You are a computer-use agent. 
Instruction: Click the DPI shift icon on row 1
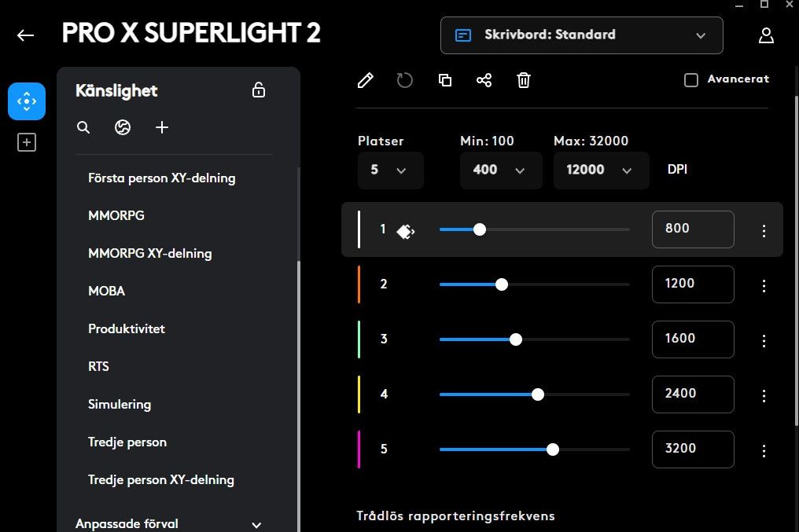point(406,232)
